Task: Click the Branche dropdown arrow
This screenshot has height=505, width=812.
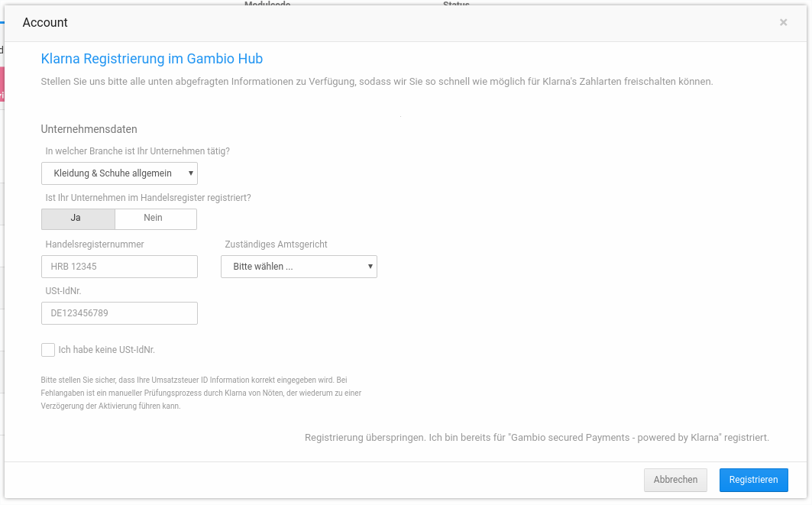Action: (x=190, y=173)
